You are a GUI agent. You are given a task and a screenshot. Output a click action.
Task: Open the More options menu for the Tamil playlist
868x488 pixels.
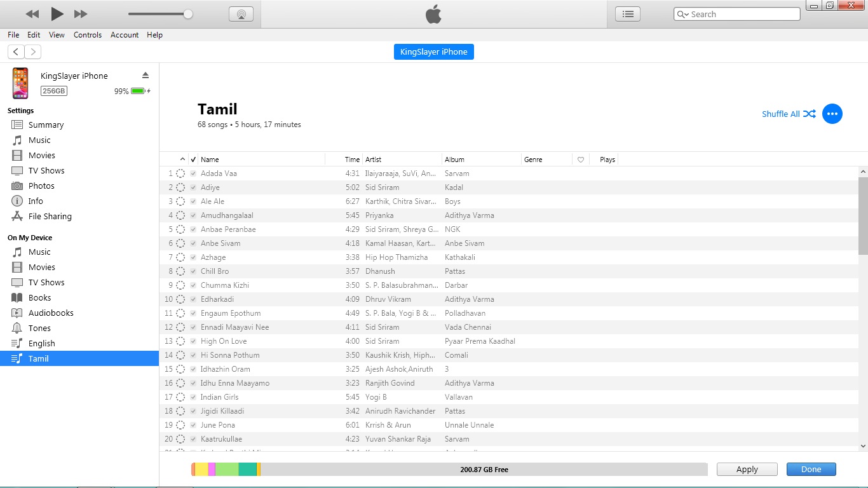click(832, 114)
